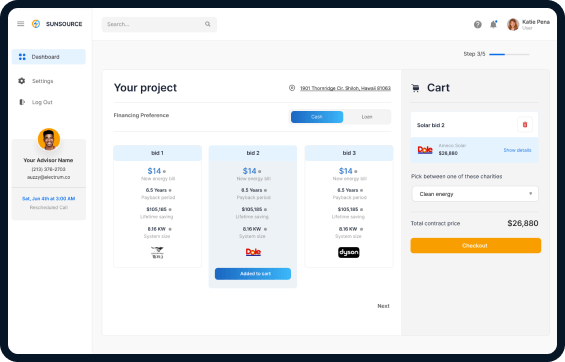The width and height of the screenshot is (565, 362).
Task: Focus the Search input field
Action: (159, 24)
